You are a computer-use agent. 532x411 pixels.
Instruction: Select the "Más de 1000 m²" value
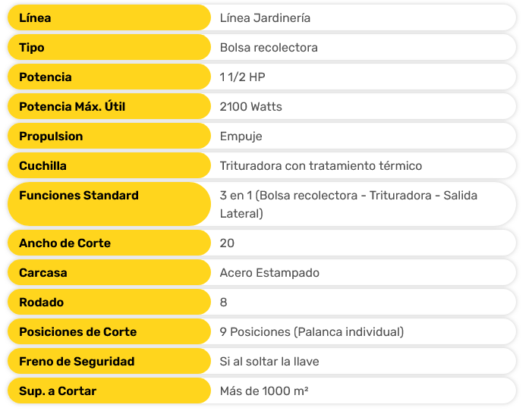263,391
